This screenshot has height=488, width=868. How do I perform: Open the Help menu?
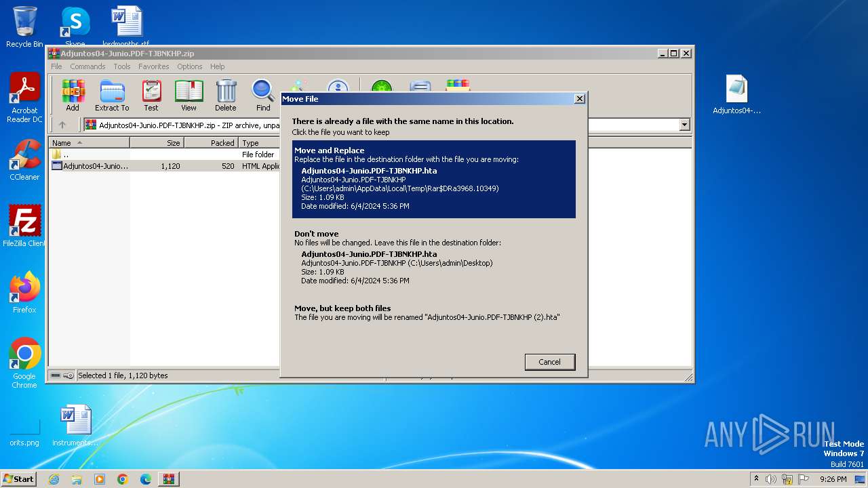coord(217,66)
